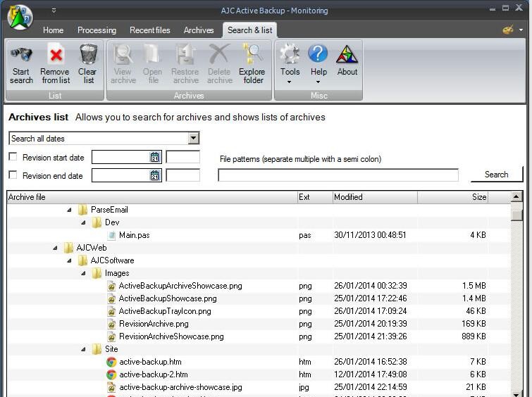Image resolution: width=532 pixels, height=397 pixels.
Task: Click the File patterns input field
Action: 338,175
